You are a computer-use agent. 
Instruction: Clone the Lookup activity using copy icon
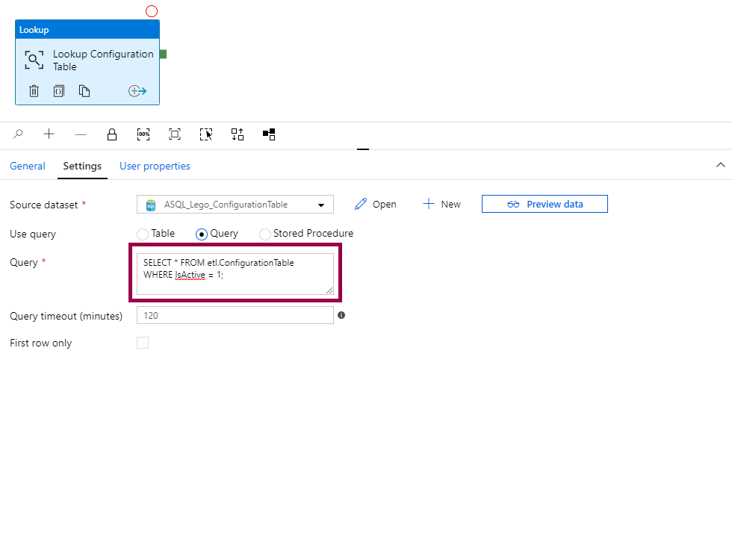click(x=84, y=91)
